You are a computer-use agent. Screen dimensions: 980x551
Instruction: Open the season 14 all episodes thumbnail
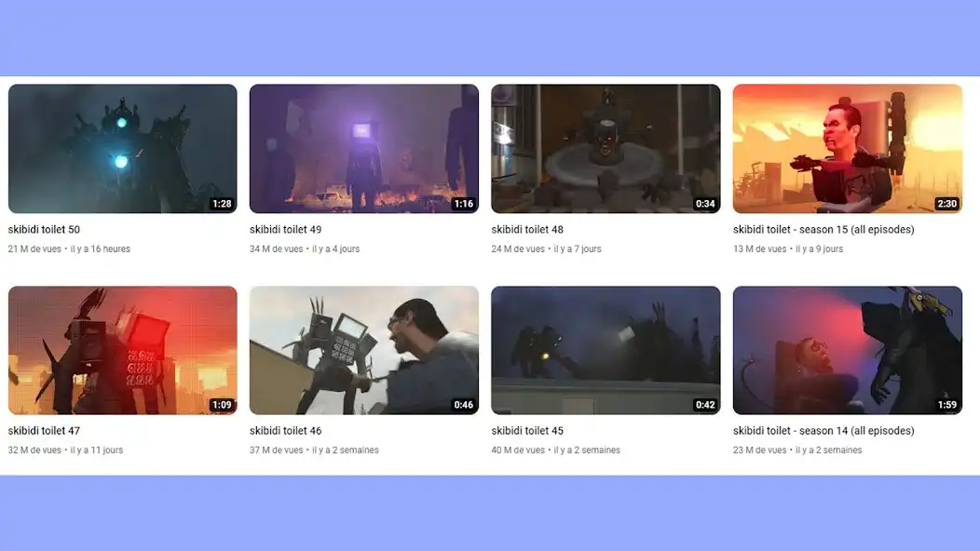[848, 351]
